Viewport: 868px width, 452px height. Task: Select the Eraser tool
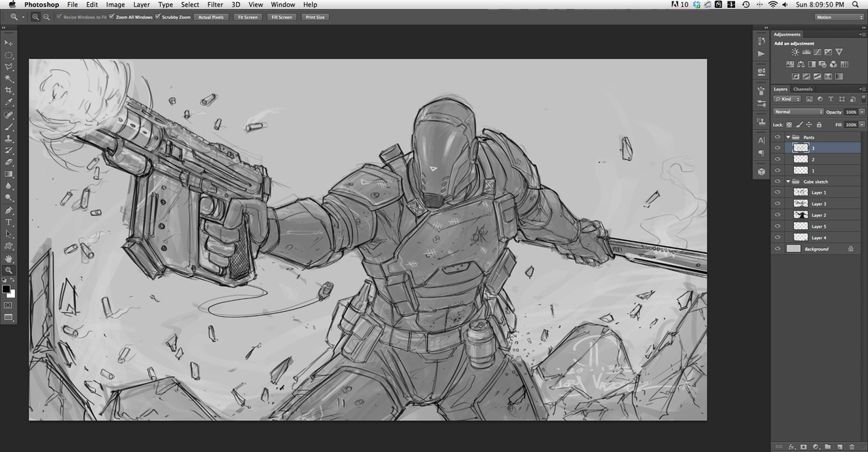click(9, 162)
